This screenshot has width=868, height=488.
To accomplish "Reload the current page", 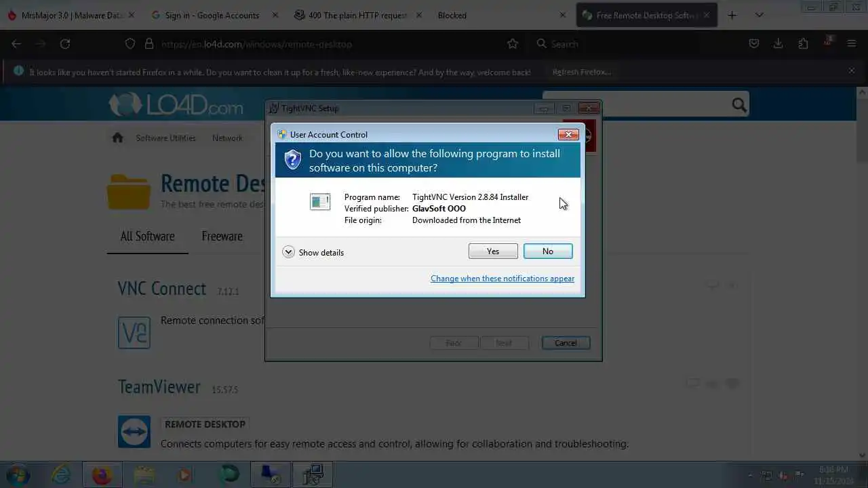I will 65,43.
